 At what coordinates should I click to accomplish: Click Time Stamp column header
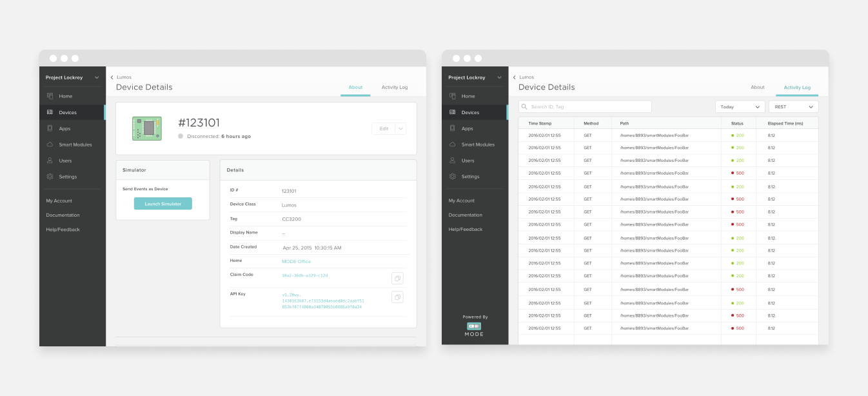click(x=540, y=123)
